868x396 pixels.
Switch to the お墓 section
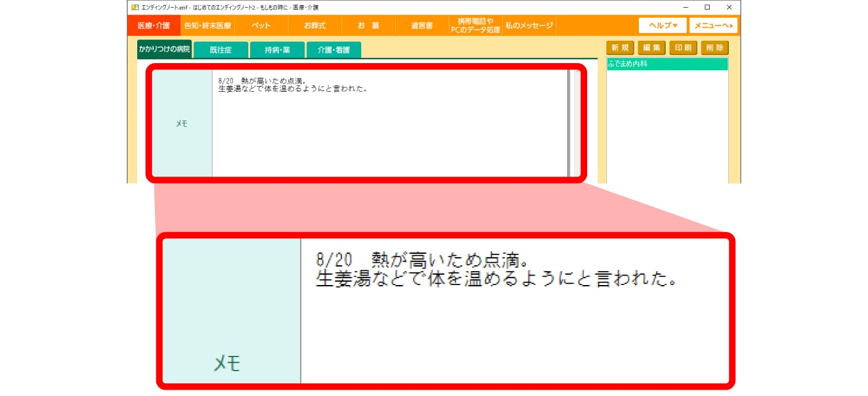368,26
